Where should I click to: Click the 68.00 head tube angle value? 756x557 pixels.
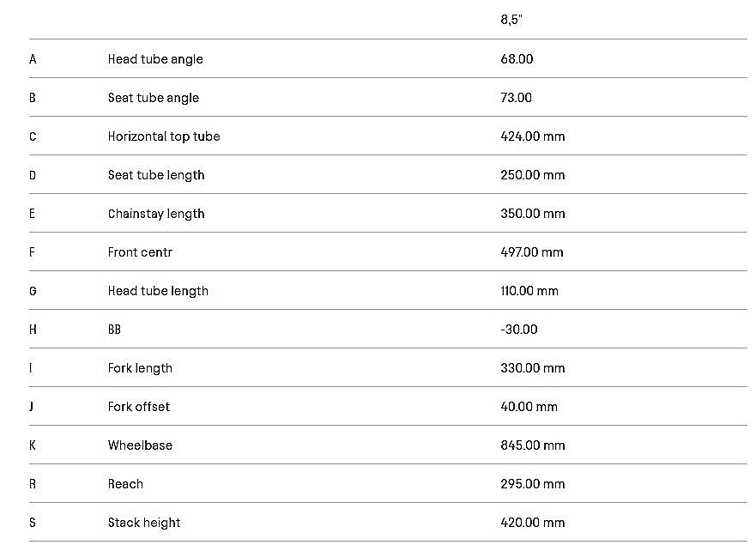click(517, 59)
